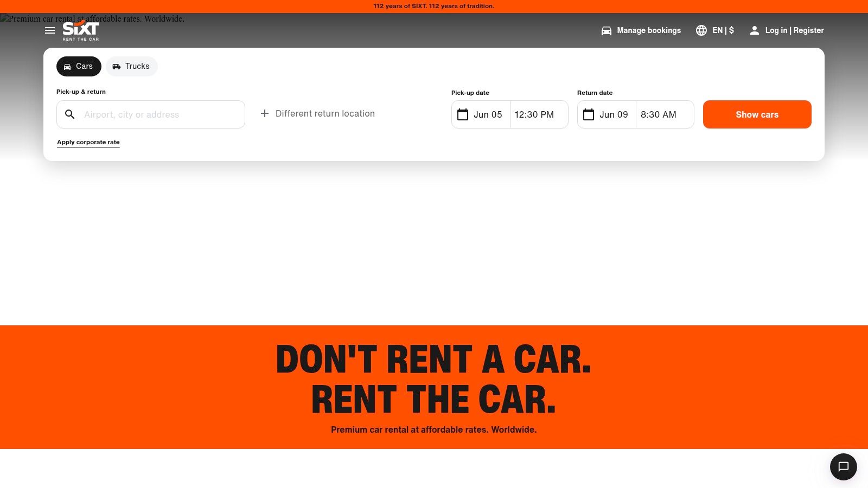The height and width of the screenshot is (488, 868).
Task: Select the Cars tab
Action: [x=79, y=66]
